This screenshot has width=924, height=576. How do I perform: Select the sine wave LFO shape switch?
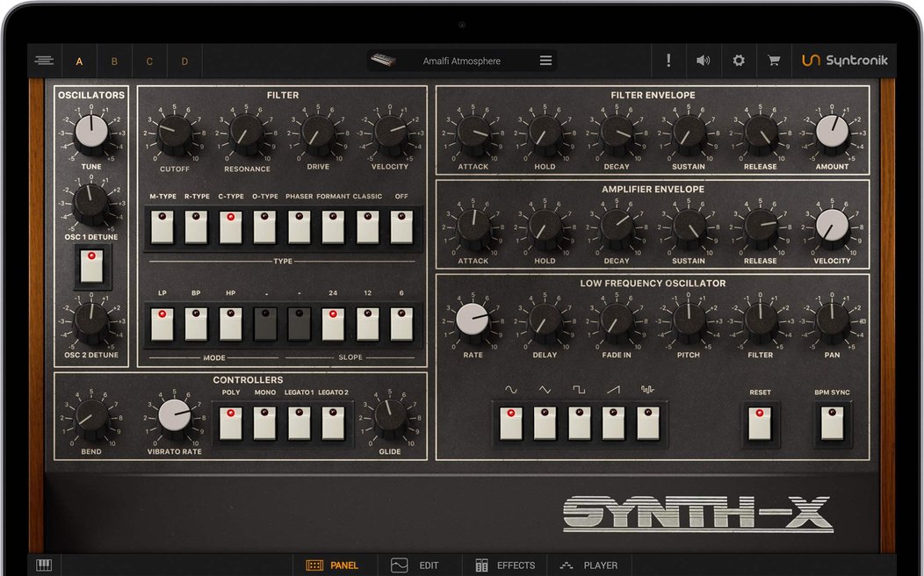(x=510, y=422)
